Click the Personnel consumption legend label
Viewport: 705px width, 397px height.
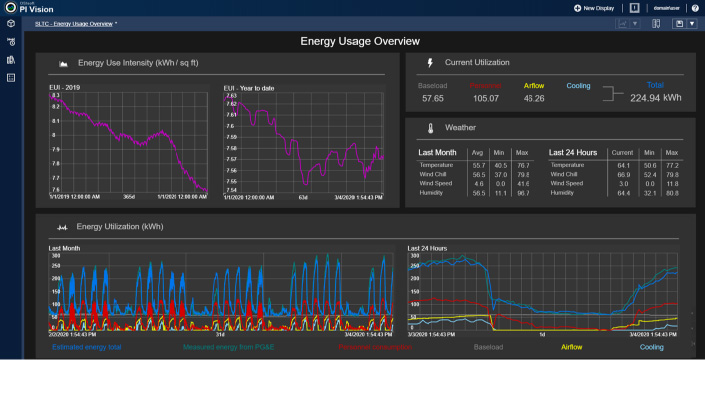(x=375, y=347)
